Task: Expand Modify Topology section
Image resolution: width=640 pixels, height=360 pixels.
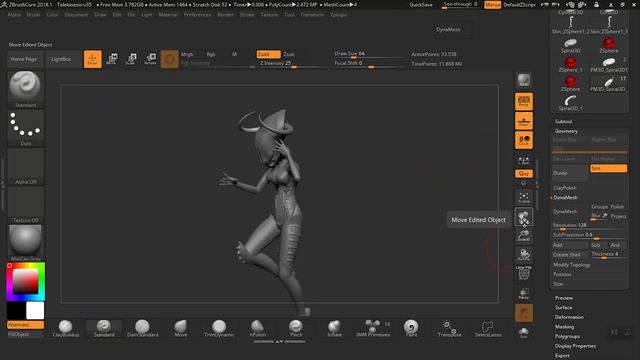Action: 572,265
